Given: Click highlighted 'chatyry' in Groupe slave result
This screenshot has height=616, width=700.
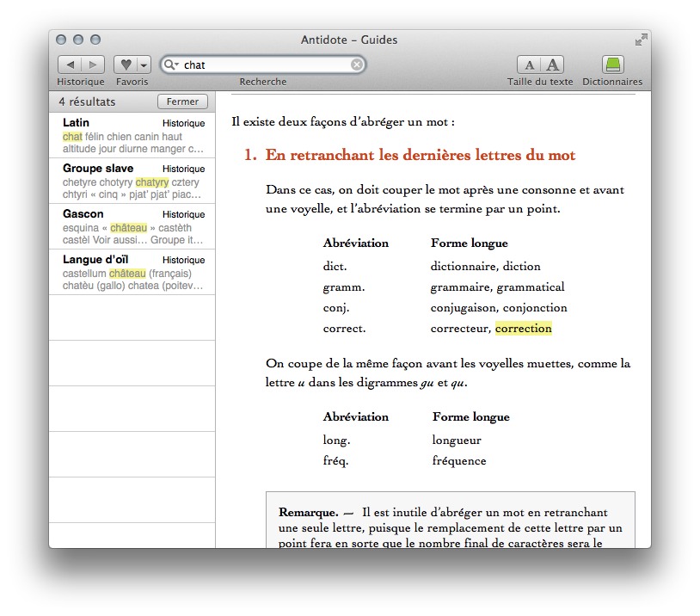Looking at the screenshot, I should pyautogui.click(x=152, y=182).
